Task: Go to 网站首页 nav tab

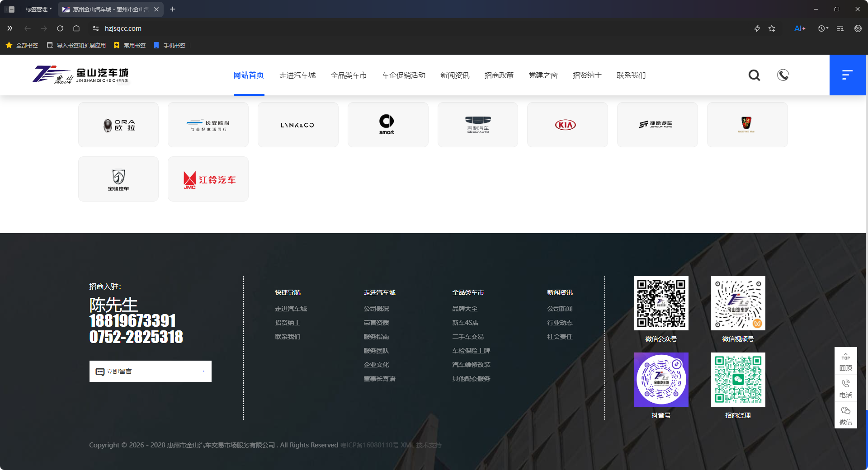Action: [249, 75]
